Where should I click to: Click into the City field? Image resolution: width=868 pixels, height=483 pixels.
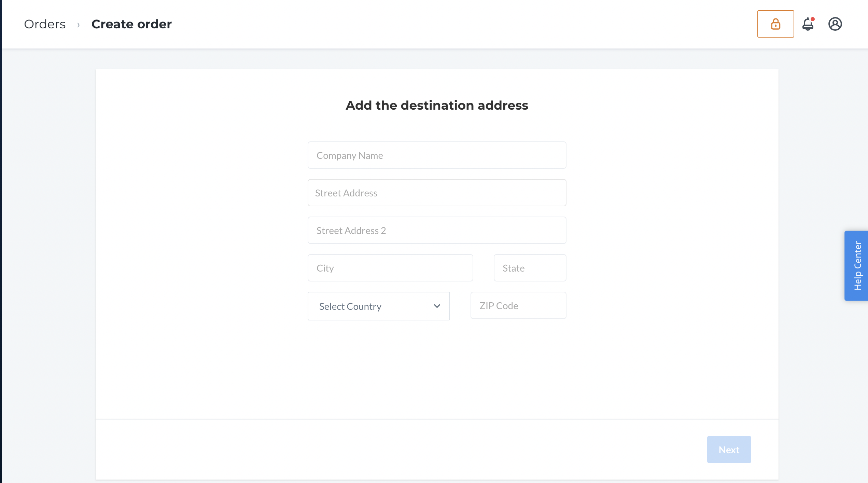tap(390, 268)
